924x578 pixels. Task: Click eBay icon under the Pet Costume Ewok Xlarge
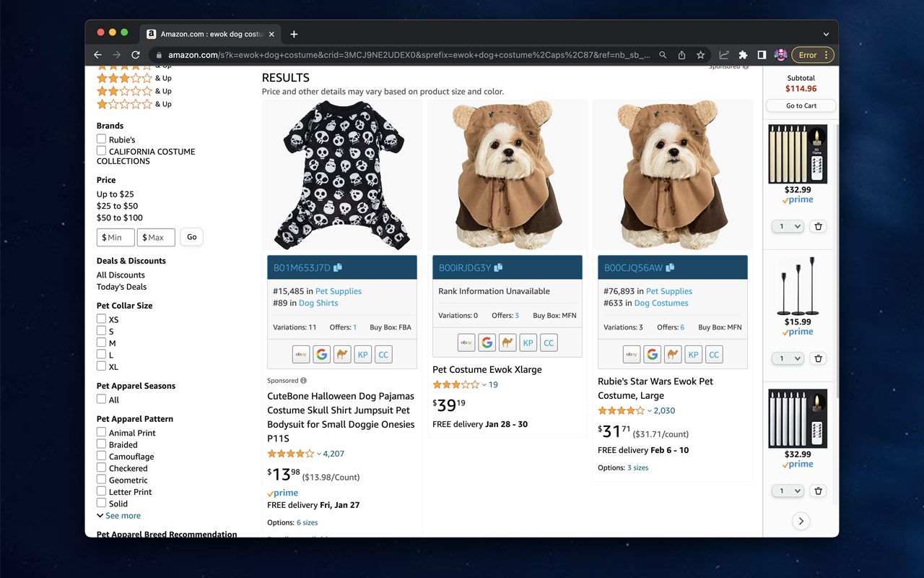[x=466, y=342]
